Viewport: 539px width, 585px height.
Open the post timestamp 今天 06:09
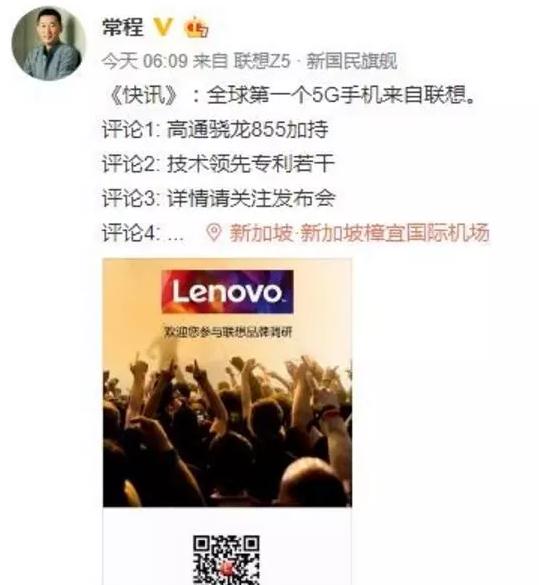pyautogui.click(x=144, y=61)
